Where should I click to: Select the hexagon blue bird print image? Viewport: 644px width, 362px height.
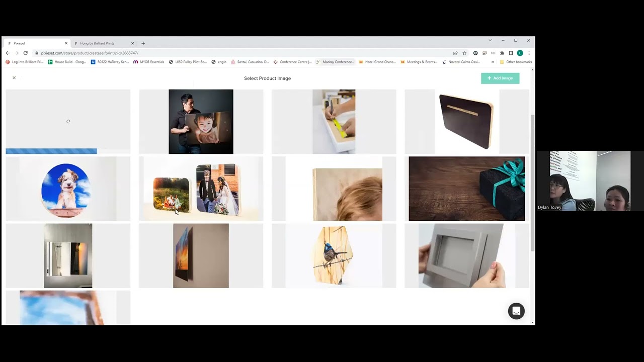click(334, 256)
